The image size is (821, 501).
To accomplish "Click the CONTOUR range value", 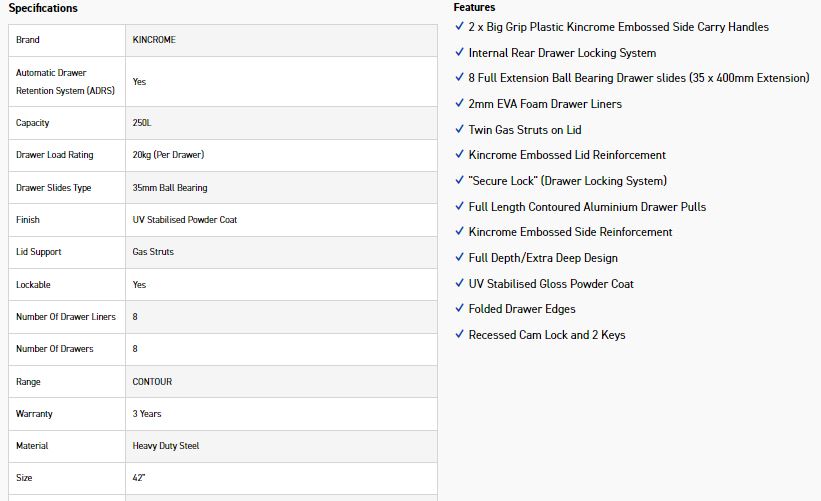I will tap(152, 382).
